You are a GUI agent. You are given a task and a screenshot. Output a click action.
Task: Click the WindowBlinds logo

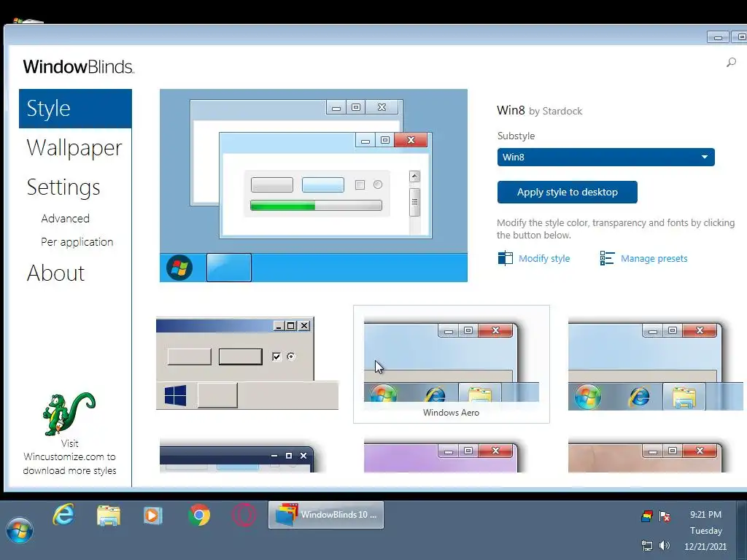(79, 66)
